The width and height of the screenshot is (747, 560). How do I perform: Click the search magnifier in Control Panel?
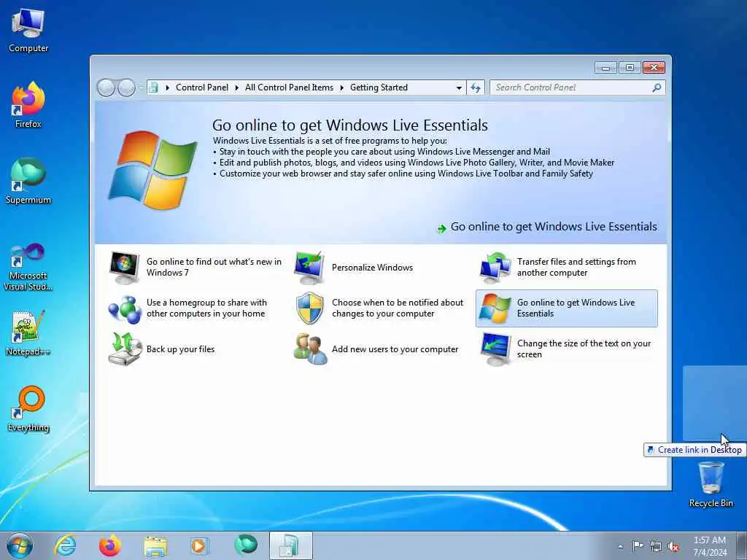click(657, 87)
